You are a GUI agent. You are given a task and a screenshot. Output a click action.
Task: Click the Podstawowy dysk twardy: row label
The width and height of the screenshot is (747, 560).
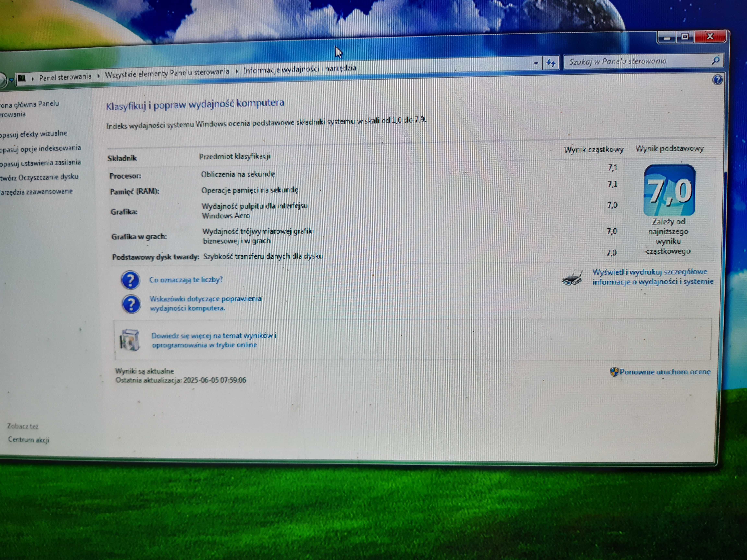[156, 257]
